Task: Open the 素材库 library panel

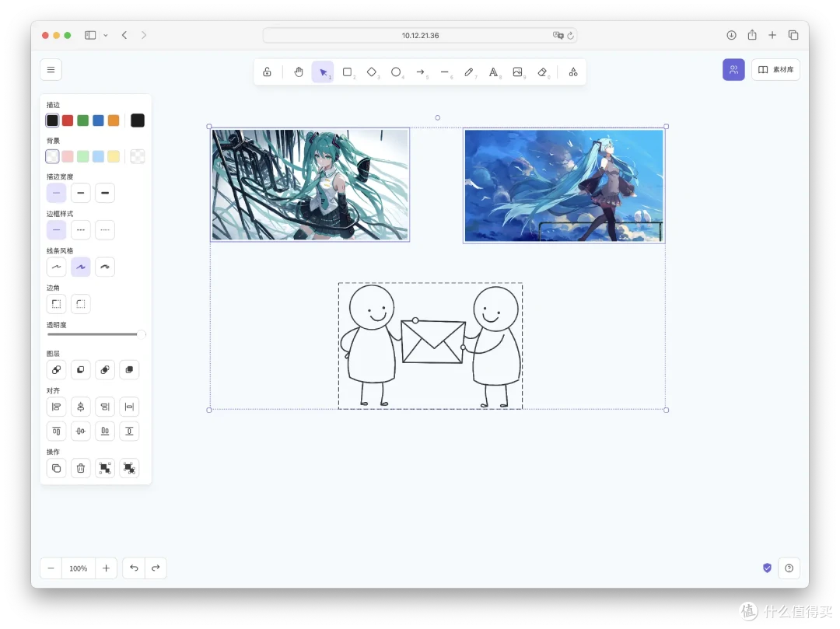Action: click(775, 70)
